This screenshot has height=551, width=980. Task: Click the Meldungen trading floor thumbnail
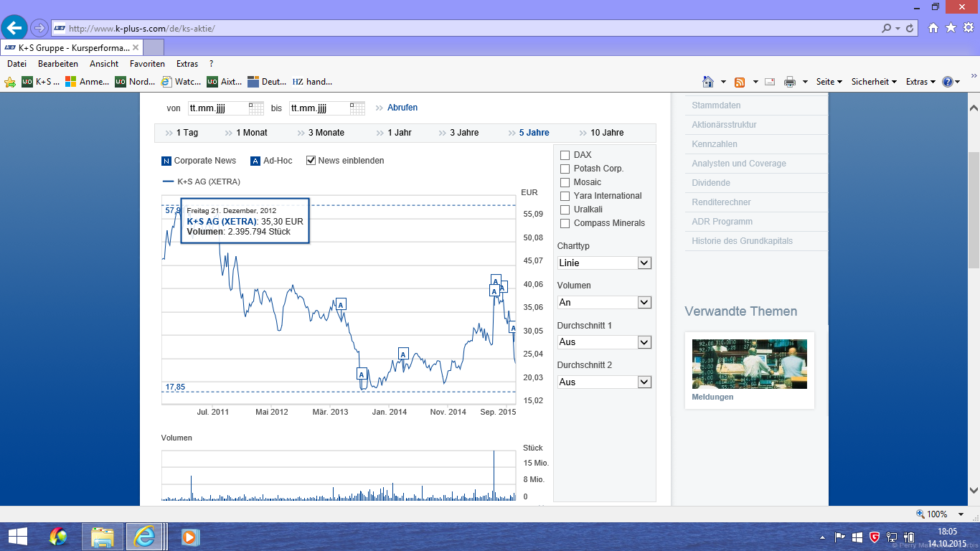tap(749, 364)
